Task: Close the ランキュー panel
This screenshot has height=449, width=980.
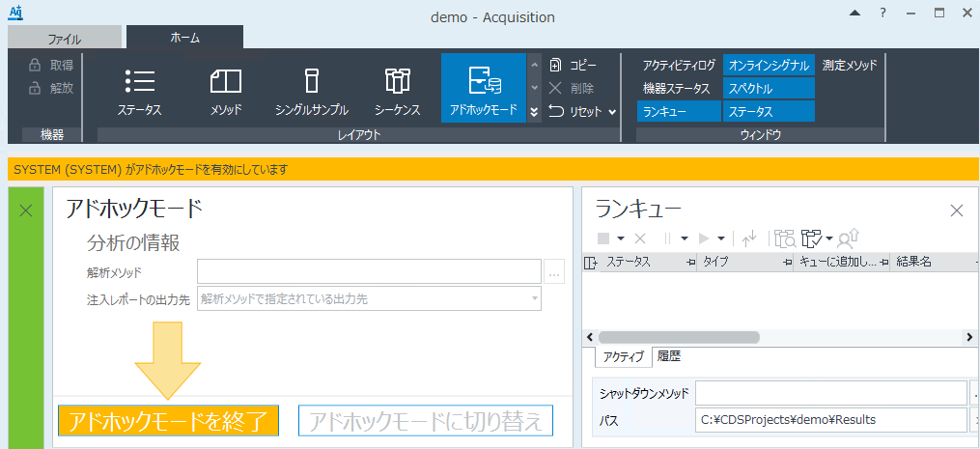Action: [x=956, y=210]
